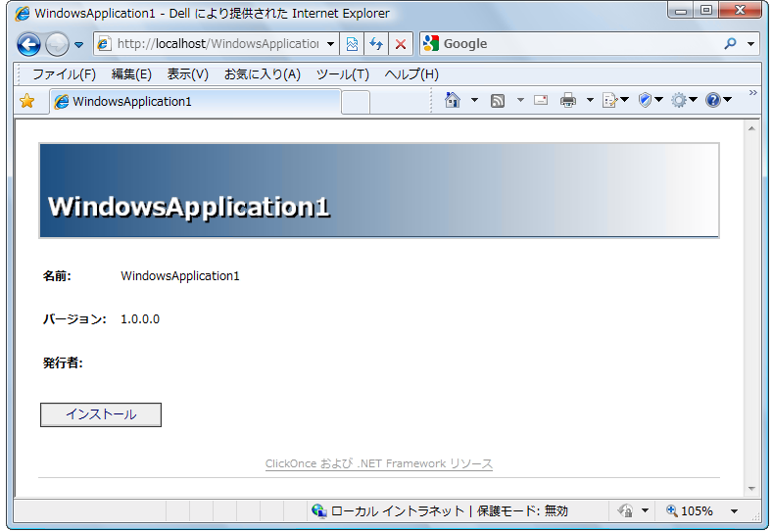Click the search magnifier icon
The image size is (772, 532).
point(730,44)
